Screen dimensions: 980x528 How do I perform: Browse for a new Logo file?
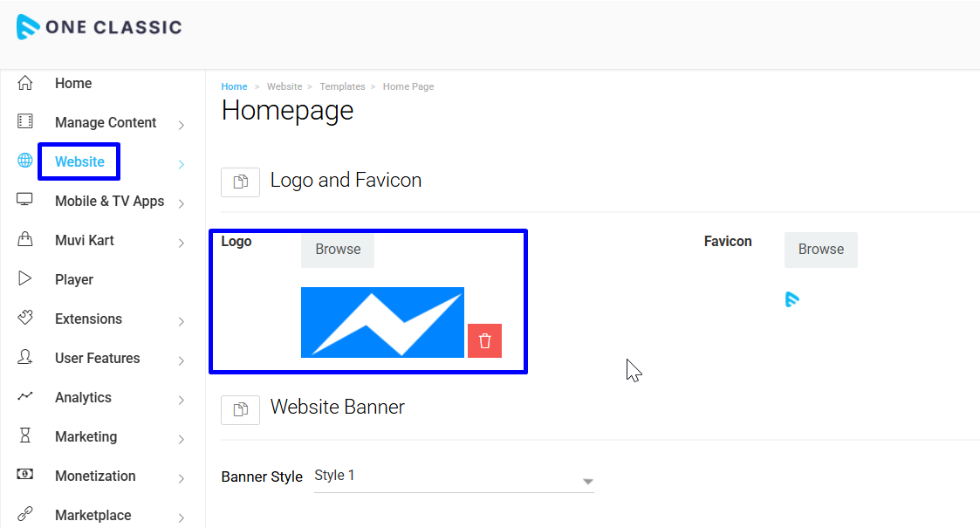pyautogui.click(x=338, y=250)
